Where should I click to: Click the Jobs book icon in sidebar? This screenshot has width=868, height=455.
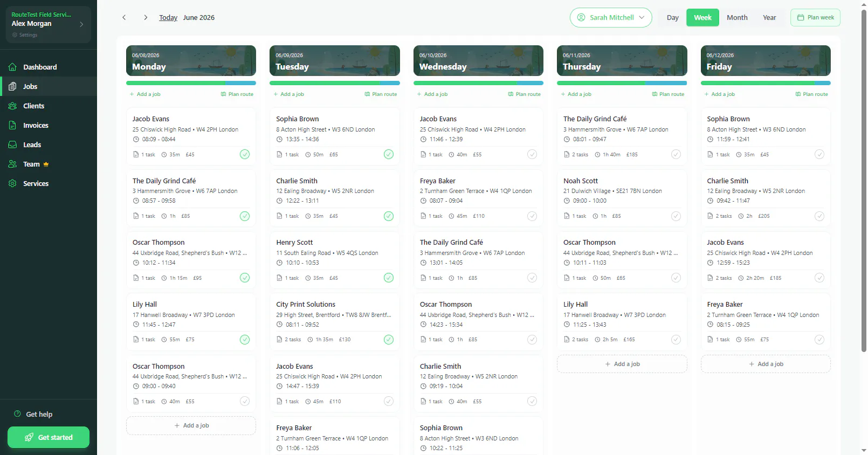12,87
